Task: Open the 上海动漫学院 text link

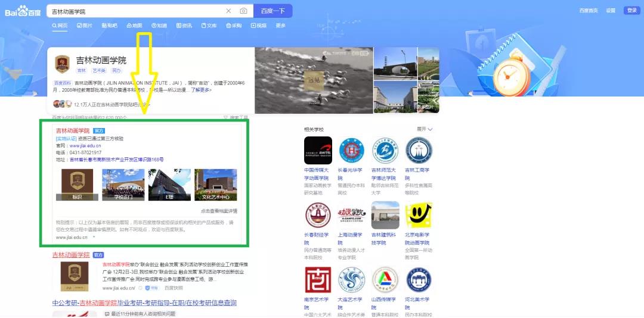Action: click(x=350, y=239)
